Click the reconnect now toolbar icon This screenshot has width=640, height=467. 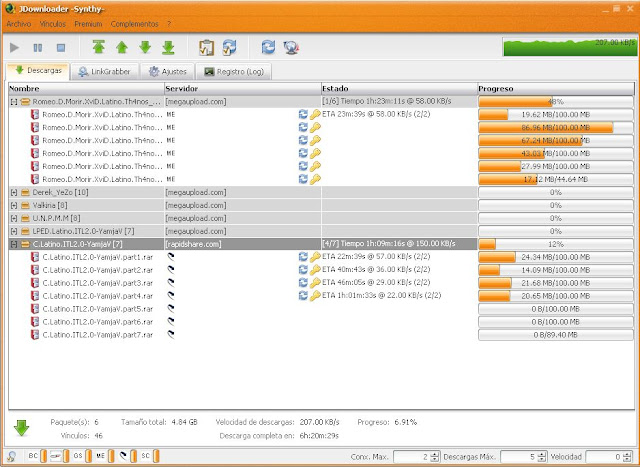click(x=268, y=47)
